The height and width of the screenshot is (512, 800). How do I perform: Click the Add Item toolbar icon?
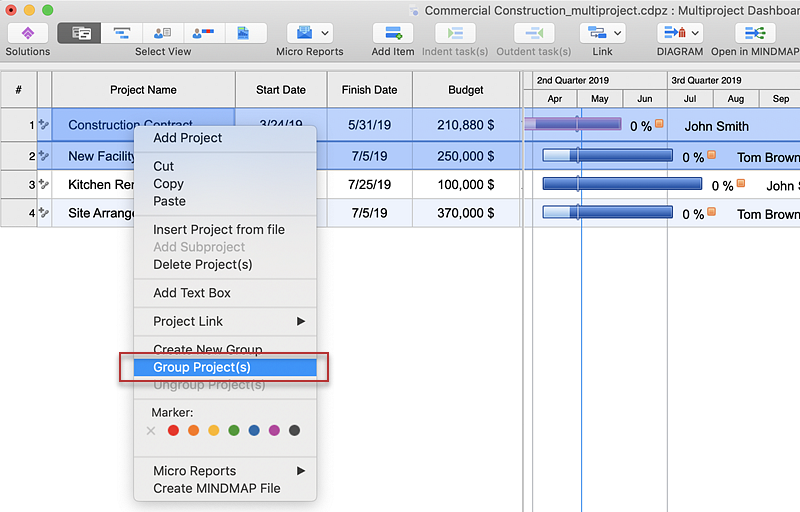pos(392,33)
